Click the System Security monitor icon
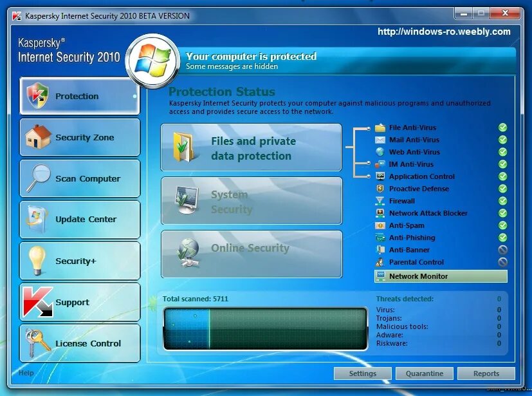The height and width of the screenshot is (396, 532). tap(187, 200)
